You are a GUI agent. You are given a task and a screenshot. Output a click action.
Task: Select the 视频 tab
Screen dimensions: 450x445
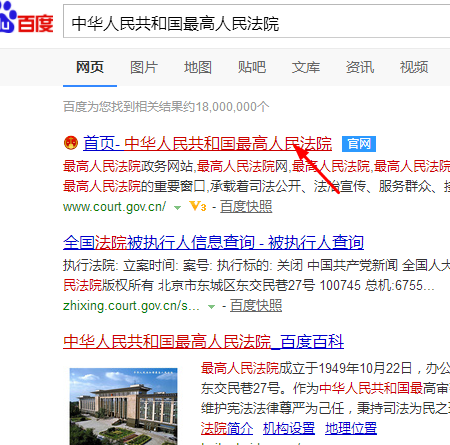(414, 67)
